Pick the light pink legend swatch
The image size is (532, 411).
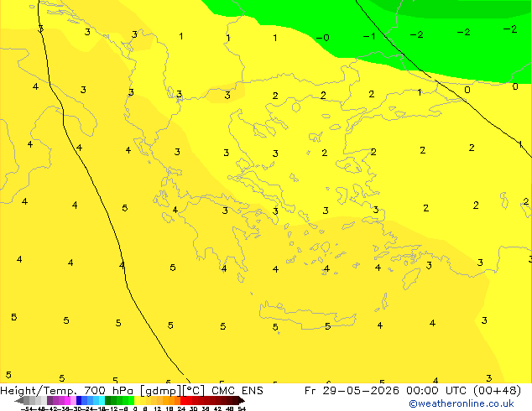73,400
